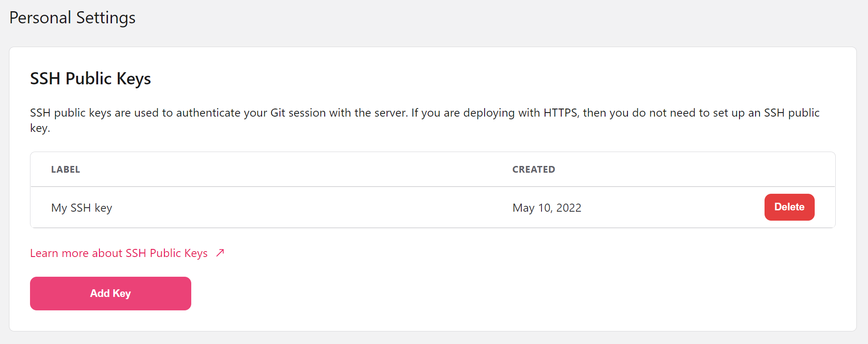Click the trailing 'key.' on description's second line
868x344 pixels.
40,128
